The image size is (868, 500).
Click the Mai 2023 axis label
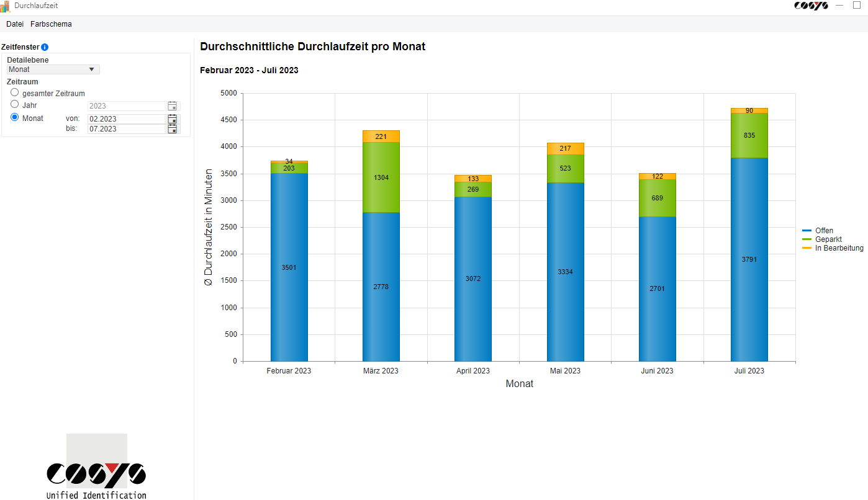565,371
